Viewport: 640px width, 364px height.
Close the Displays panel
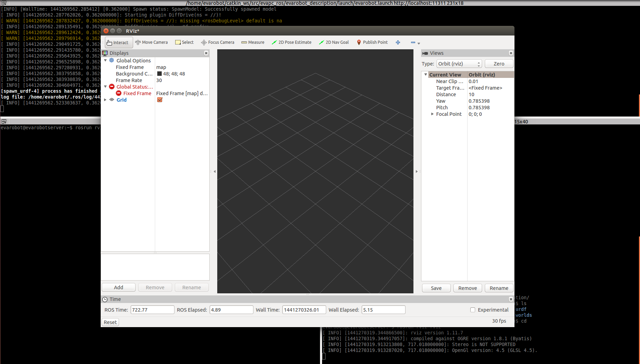click(x=206, y=53)
